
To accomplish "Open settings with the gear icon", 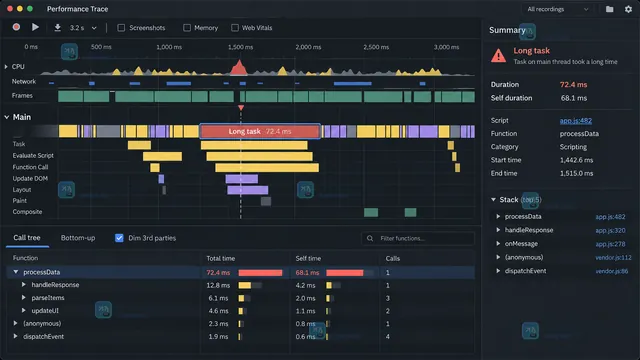I will [x=628, y=9].
